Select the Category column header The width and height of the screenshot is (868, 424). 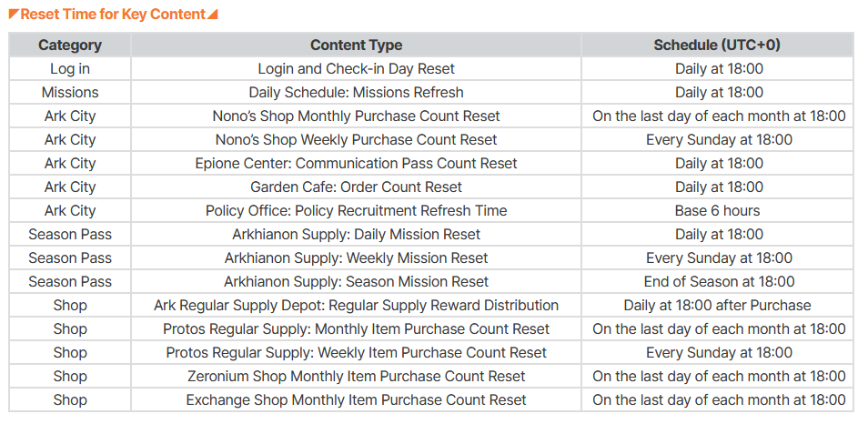pyautogui.click(x=70, y=45)
